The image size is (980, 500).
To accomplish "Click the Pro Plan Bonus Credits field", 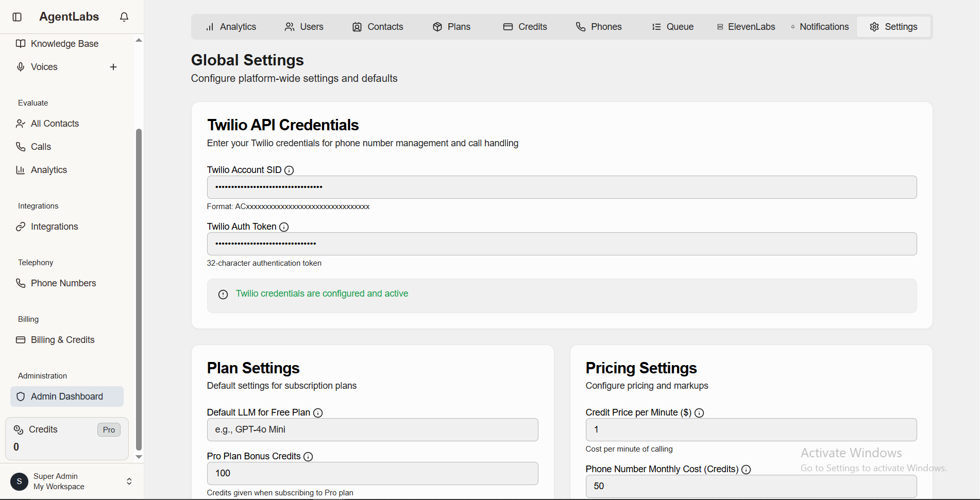I will pos(372,474).
